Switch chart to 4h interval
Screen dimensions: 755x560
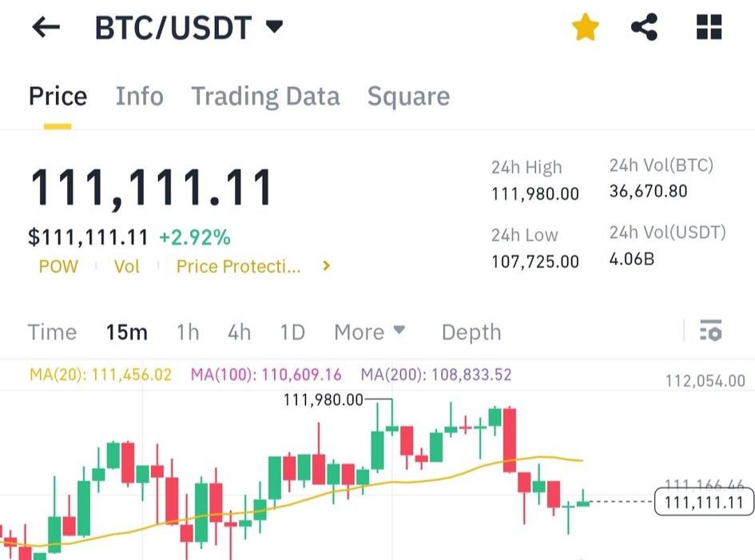[x=239, y=332]
